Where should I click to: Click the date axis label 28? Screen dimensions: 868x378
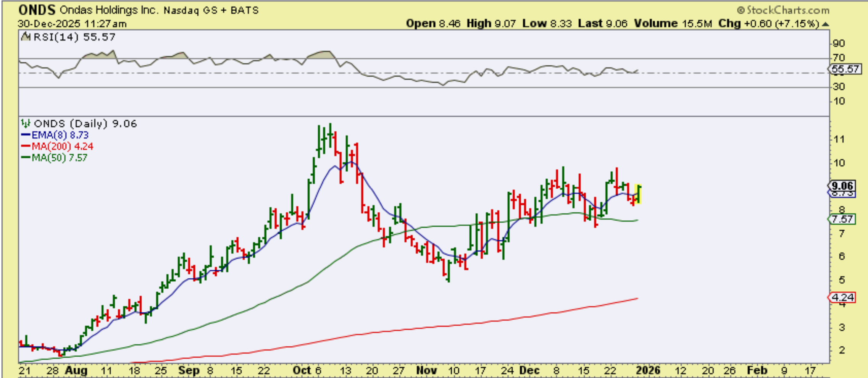click(x=53, y=370)
